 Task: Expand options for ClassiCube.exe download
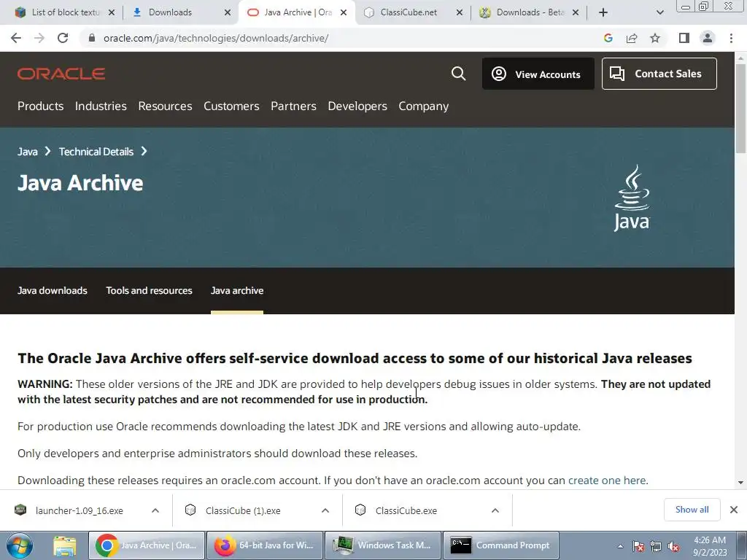[x=495, y=510]
